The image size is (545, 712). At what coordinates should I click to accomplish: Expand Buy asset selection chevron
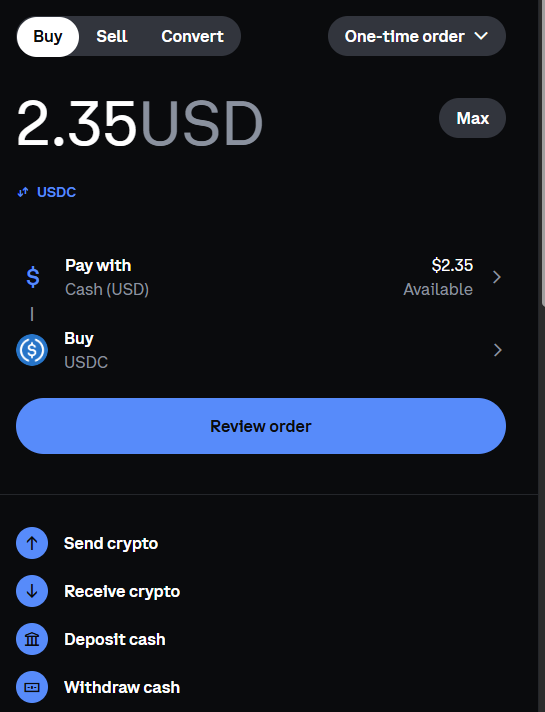(497, 350)
